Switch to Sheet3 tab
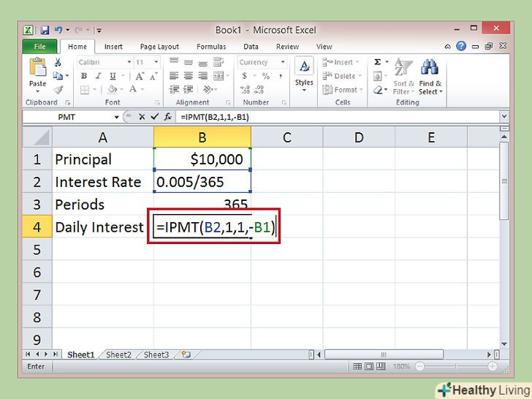 click(x=156, y=355)
